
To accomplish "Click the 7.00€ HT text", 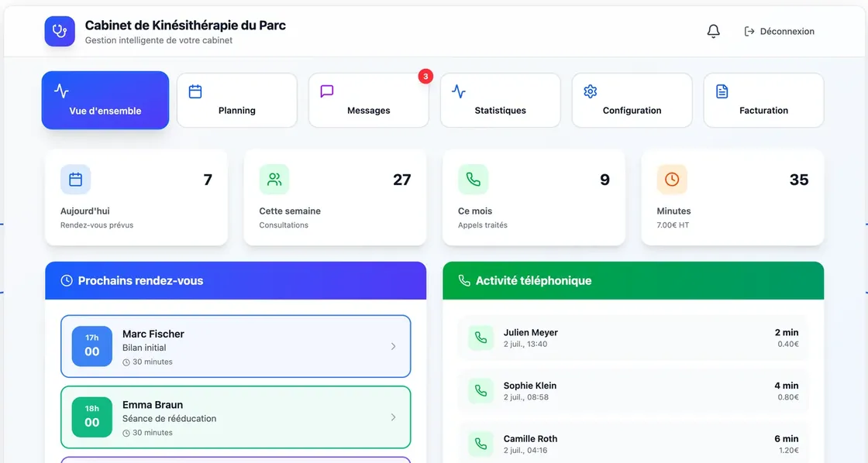I will coord(673,225).
